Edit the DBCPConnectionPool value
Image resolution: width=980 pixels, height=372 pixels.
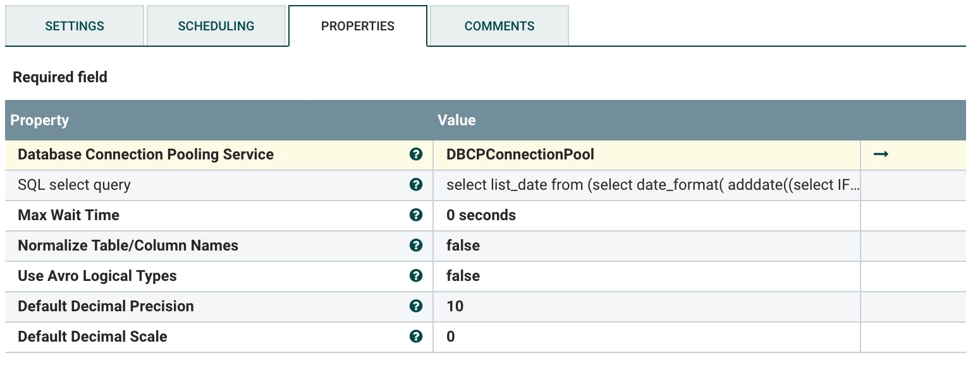click(x=647, y=154)
